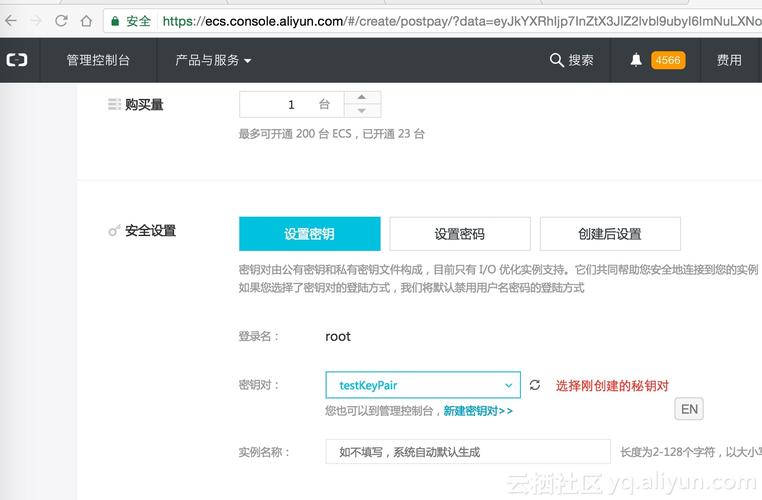Image resolution: width=762 pixels, height=500 pixels.
Task: Open the testKeyPair key pair dropdown
Action: 423,385
